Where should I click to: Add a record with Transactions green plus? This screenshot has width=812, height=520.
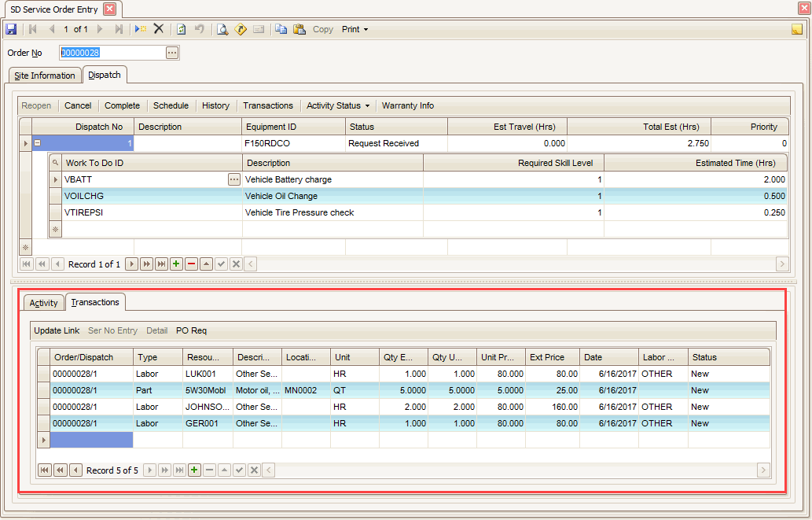click(x=194, y=470)
